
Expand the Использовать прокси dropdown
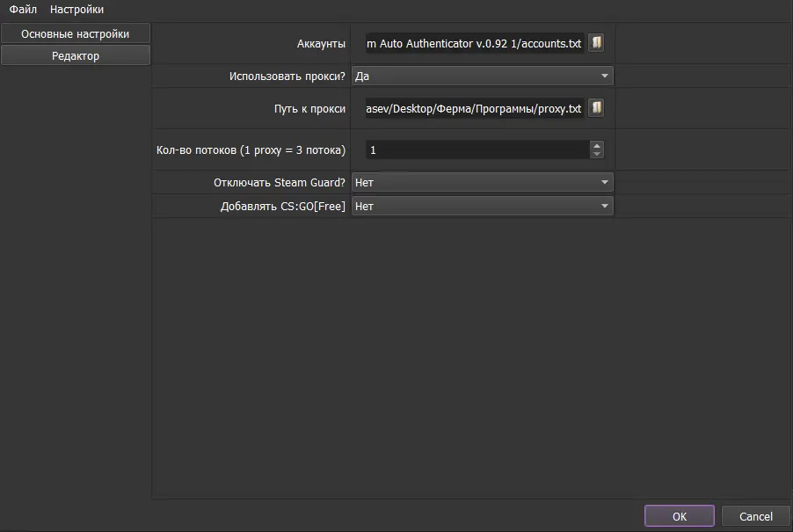click(483, 76)
